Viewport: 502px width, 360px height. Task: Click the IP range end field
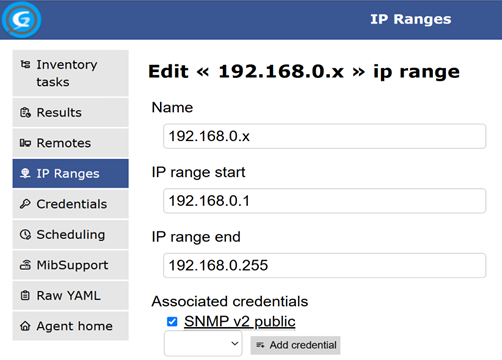tap(324, 266)
